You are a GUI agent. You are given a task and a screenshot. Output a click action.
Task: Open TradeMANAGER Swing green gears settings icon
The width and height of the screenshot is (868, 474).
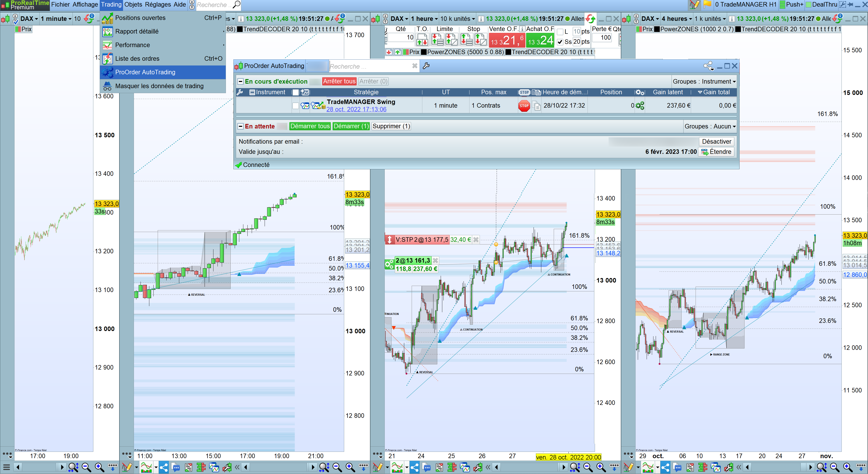point(640,105)
